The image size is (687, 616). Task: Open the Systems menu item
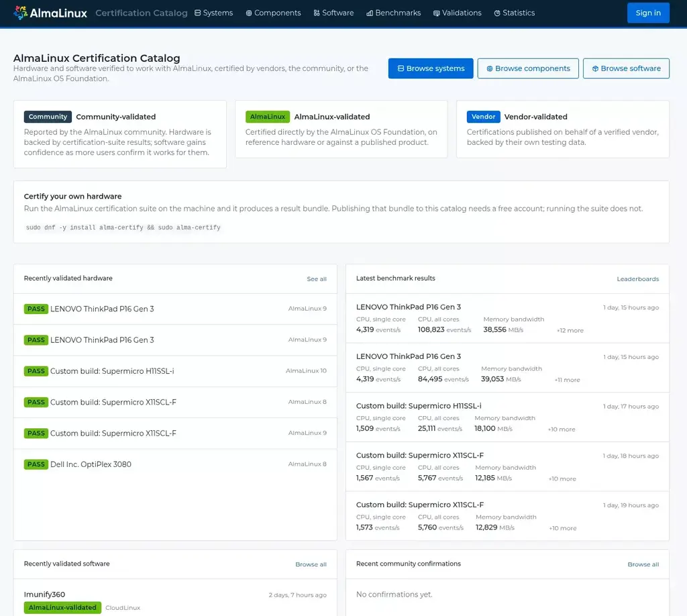tap(214, 13)
